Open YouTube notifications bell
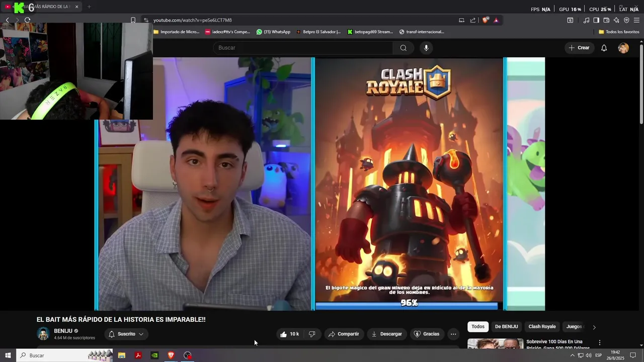The width and height of the screenshot is (644, 362). [x=604, y=48]
